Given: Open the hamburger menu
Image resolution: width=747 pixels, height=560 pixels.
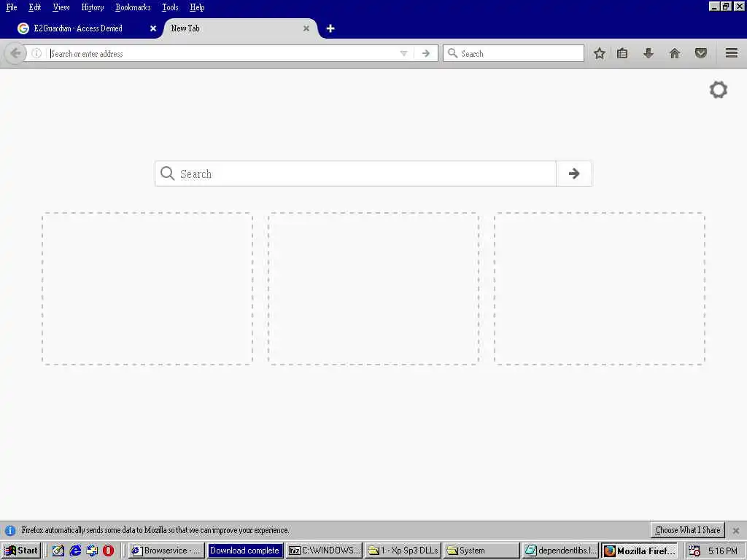Looking at the screenshot, I should 732,52.
